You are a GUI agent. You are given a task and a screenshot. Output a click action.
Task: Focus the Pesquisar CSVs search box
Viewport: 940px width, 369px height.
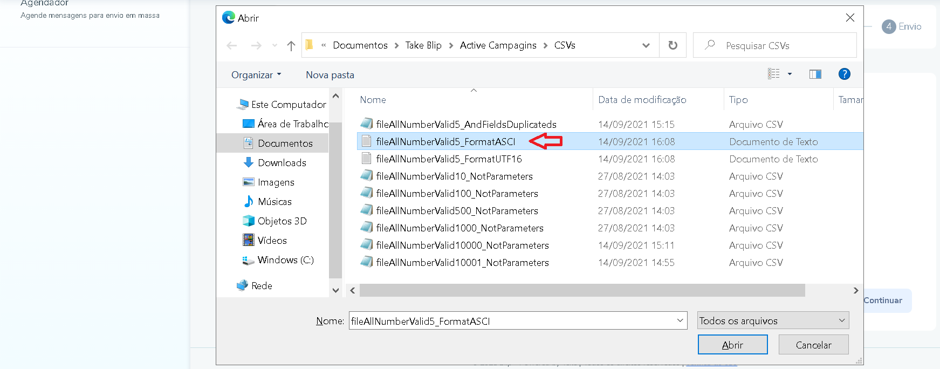pos(775,46)
